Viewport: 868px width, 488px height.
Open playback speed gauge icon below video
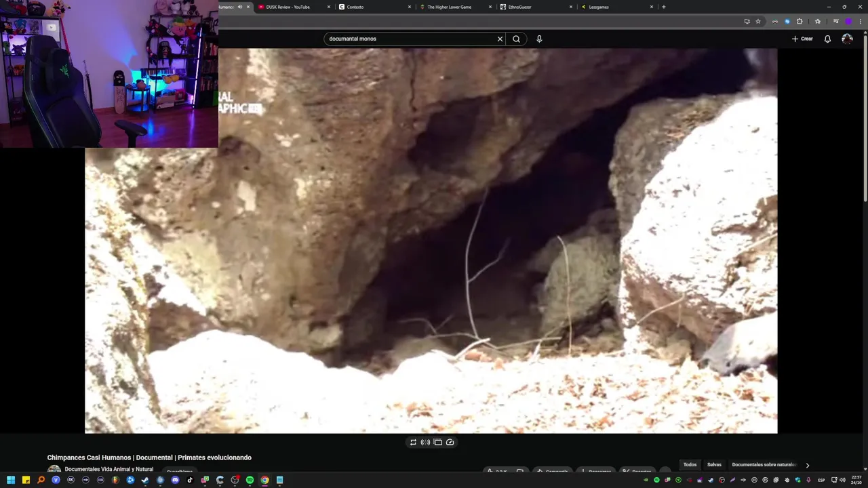click(450, 442)
